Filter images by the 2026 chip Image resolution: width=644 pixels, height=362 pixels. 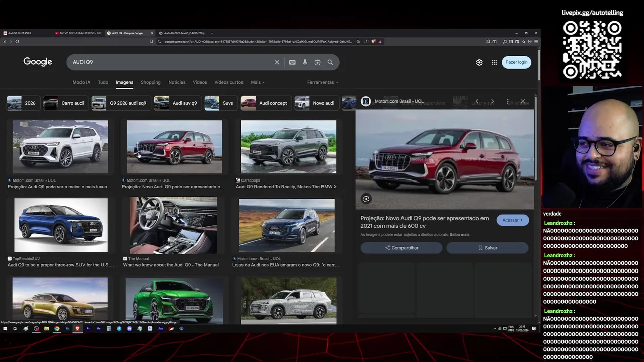tap(22, 103)
